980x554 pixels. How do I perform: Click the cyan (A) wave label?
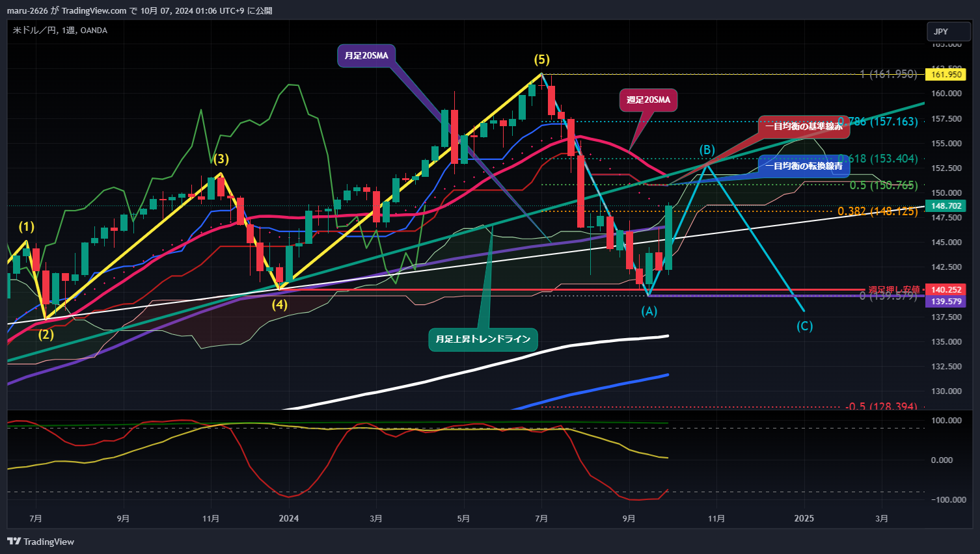coord(649,311)
